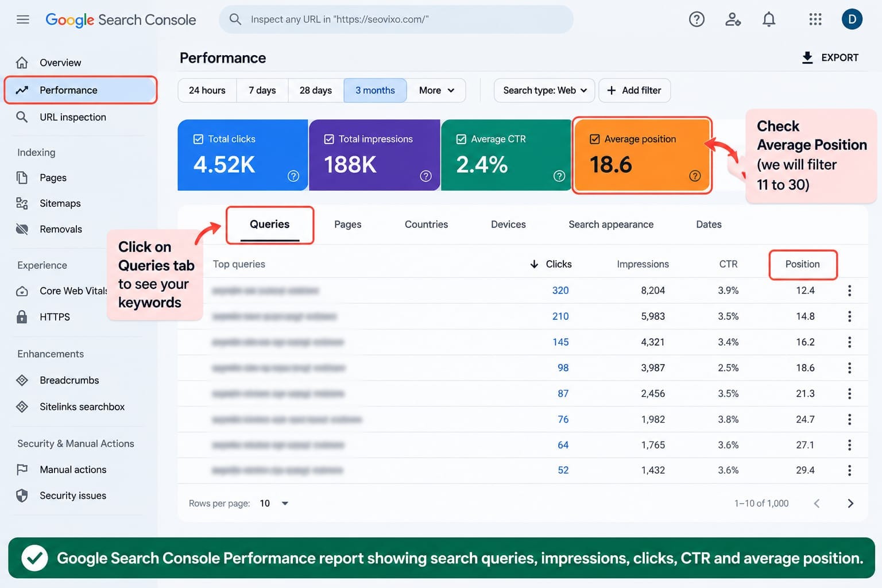Viewport: 882px width, 588px height.
Task: Open row menu for 52 clicks query
Action: pyautogui.click(x=849, y=470)
